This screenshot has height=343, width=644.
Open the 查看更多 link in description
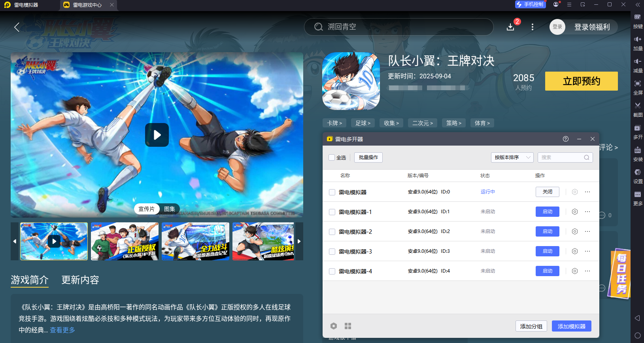click(x=62, y=330)
